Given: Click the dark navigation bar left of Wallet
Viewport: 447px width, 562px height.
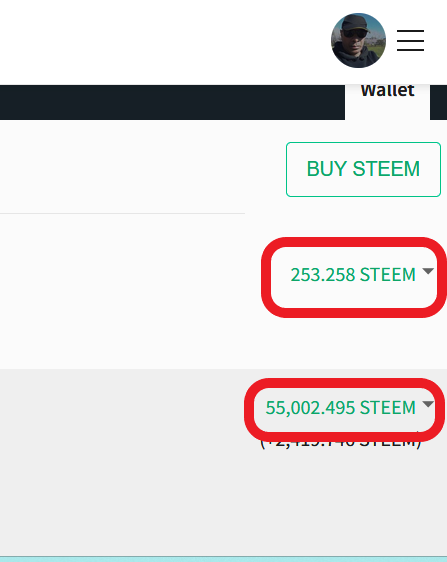Looking at the screenshot, I should pos(172,102).
